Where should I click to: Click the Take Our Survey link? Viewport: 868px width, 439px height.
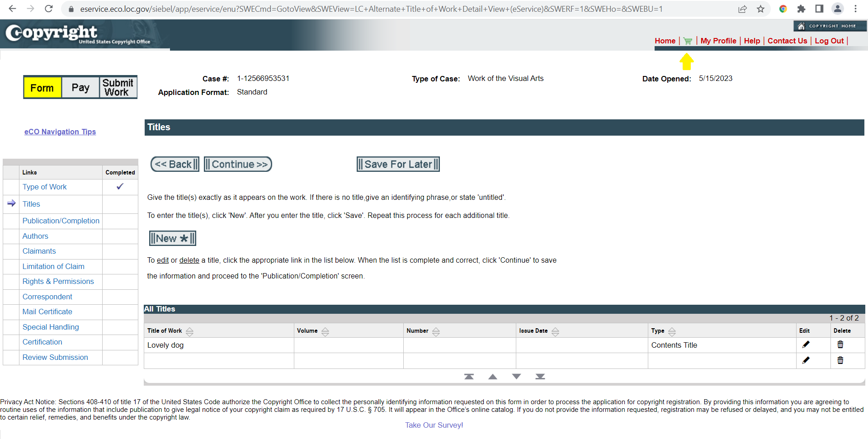pyautogui.click(x=434, y=425)
